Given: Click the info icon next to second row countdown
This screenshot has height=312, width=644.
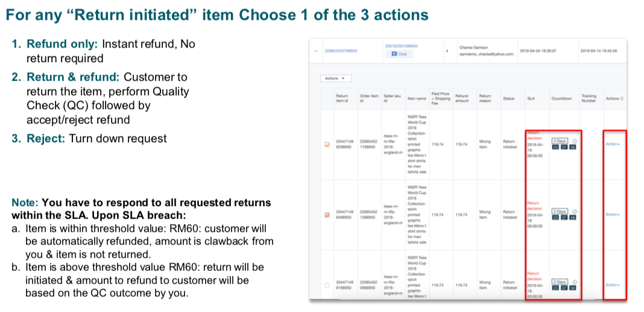Looking at the screenshot, I should [x=573, y=211].
